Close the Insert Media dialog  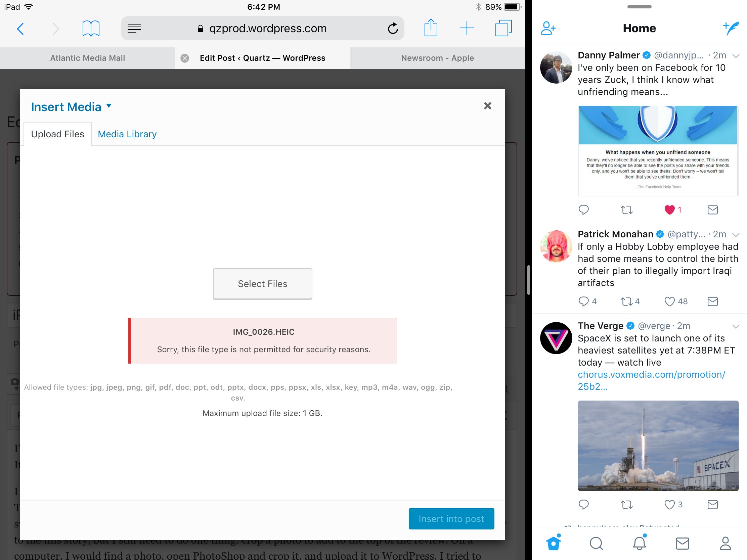tap(487, 106)
